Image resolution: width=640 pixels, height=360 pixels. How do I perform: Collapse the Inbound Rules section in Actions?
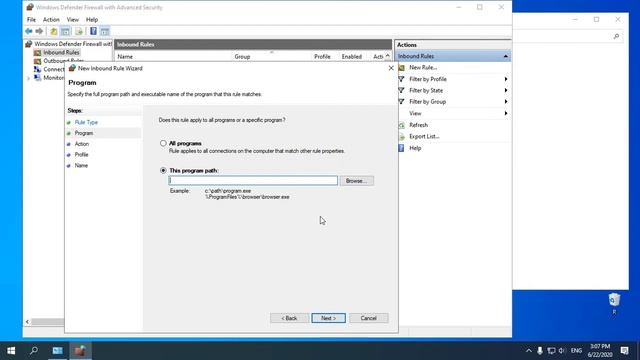coord(506,56)
